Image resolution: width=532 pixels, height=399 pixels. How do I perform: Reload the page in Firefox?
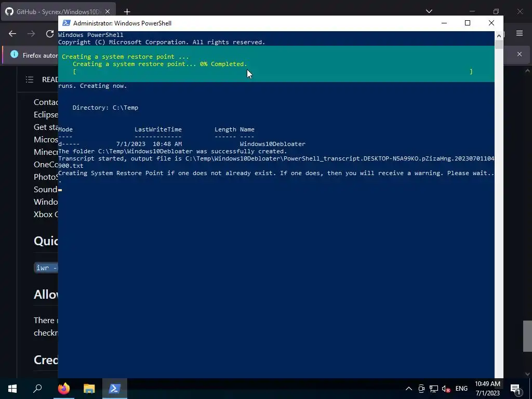[50, 34]
